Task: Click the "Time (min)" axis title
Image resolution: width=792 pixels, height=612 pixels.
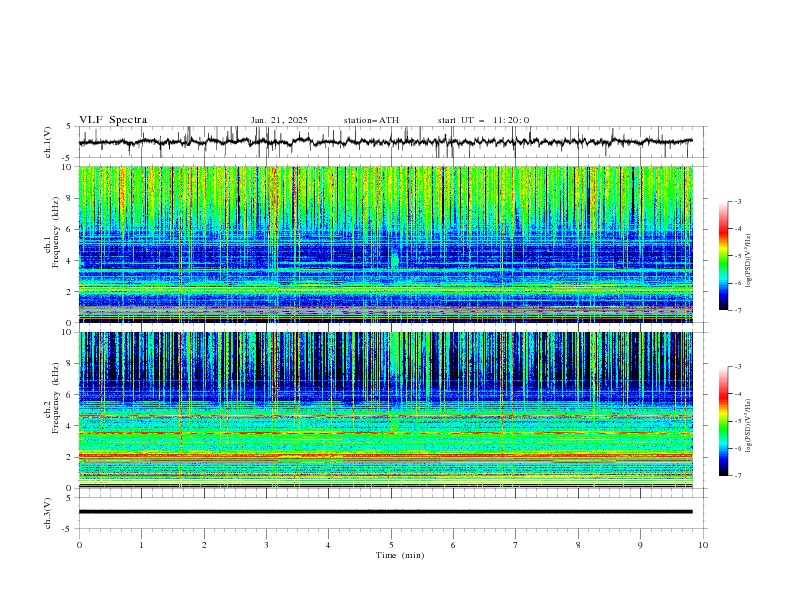Action: (x=400, y=555)
